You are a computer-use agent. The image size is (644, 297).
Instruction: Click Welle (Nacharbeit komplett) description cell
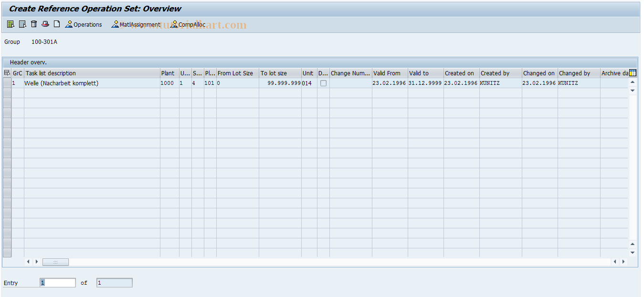point(92,83)
